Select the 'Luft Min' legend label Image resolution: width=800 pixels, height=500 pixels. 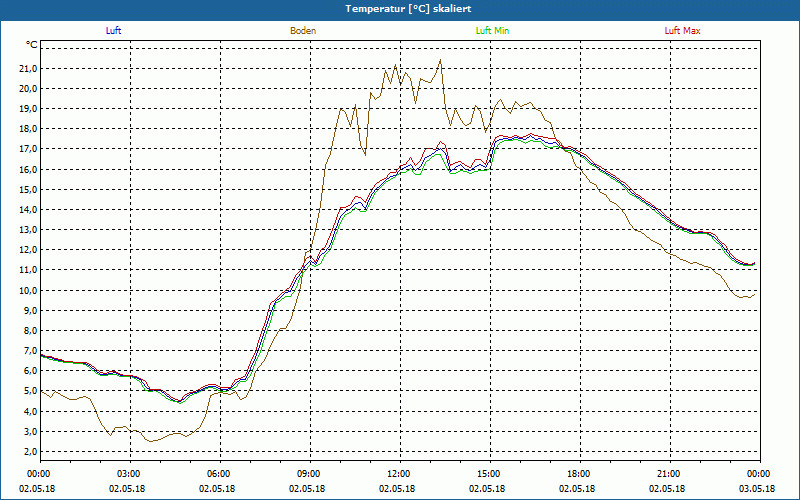click(x=492, y=31)
